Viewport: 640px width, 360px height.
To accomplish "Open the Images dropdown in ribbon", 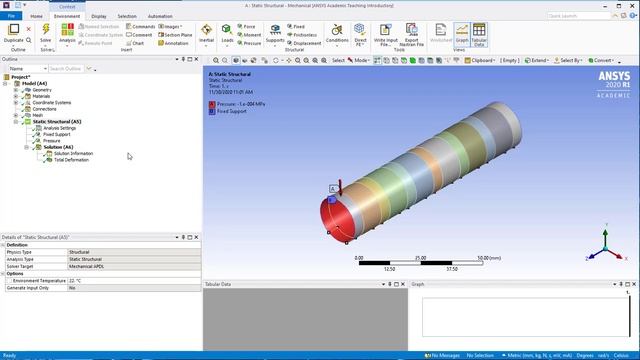I will click(x=170, y=27).
